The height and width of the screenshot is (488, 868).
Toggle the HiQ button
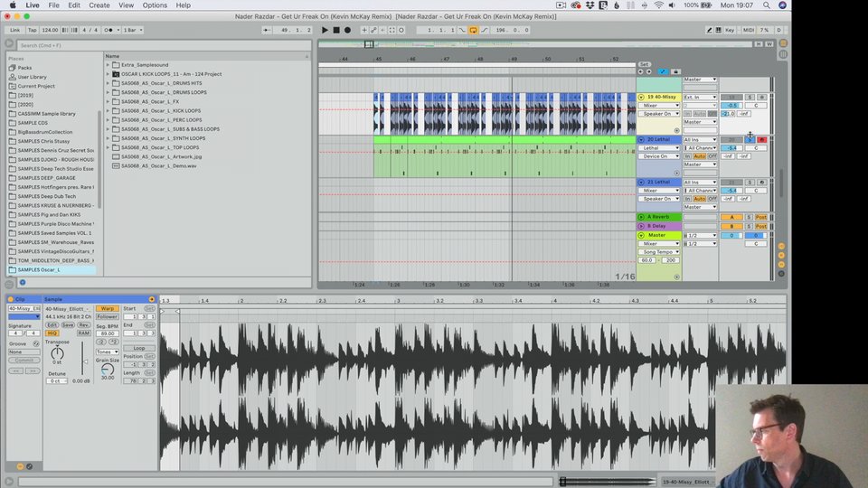pos(52,333)
